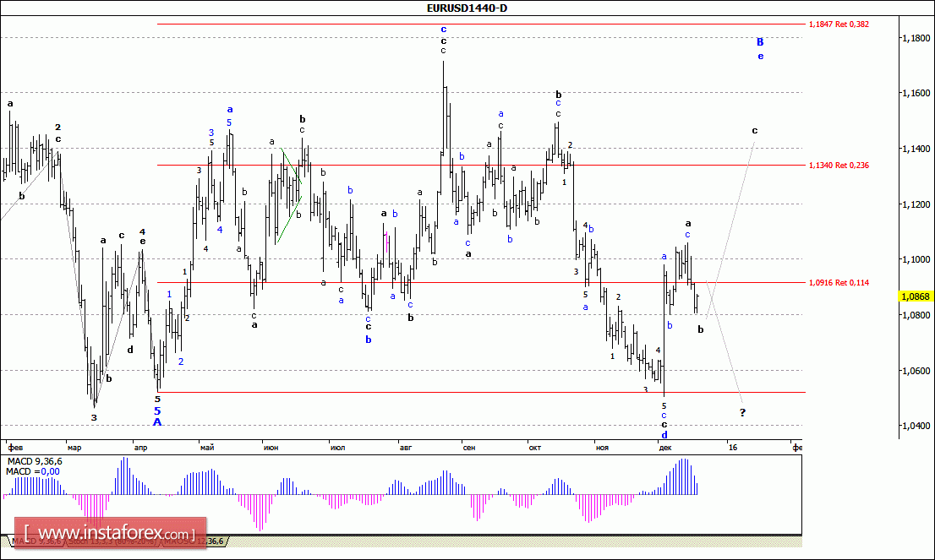Image resolution: width=935 pixels, height=560 pixels.
Task: Click the current price tag 1,0868
Action: [x=916, y=296]
